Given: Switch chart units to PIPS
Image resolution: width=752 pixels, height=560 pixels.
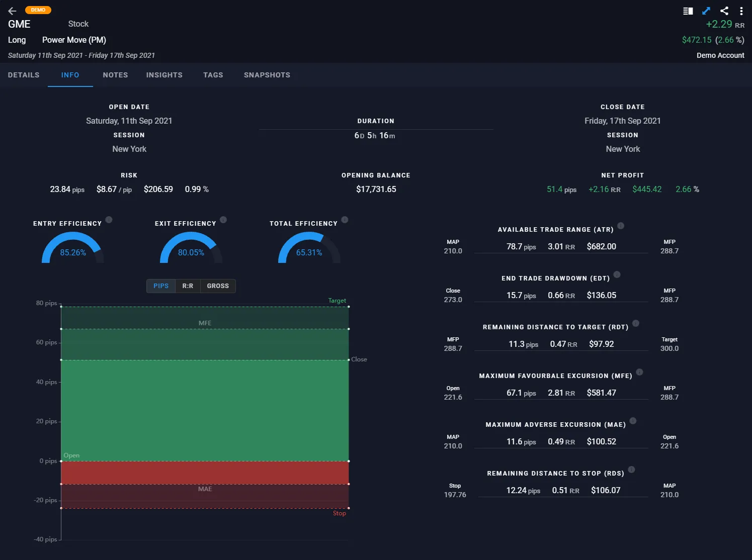Looking at the screenshot, I should (161, 286).
